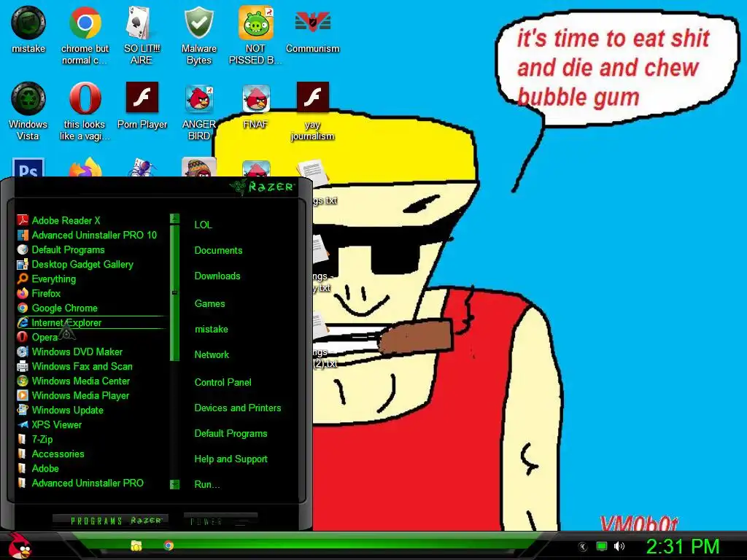Show hidden tray icons arrow
747x560 pixels.
(x=582, y=547)
